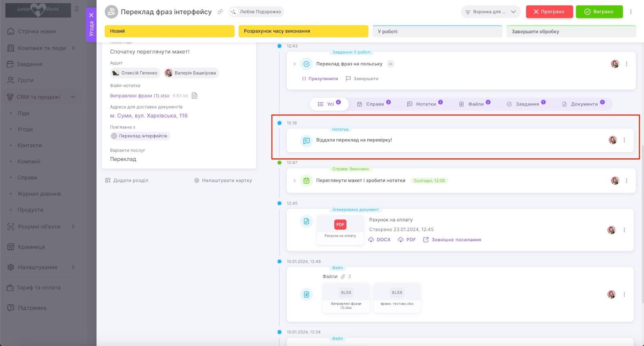The height and width of the screenshot is (346, 644).
Task: Open Зовнішнє посилання for invoice
Action: click(452, 240)
